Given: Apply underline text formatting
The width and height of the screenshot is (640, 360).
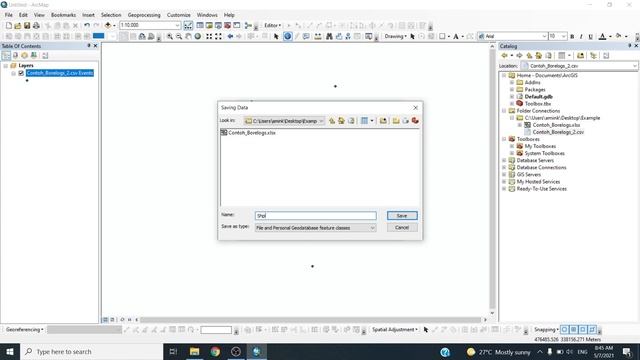Looking at the screenshot, I should pyautogui.click(x=590, y=37).
